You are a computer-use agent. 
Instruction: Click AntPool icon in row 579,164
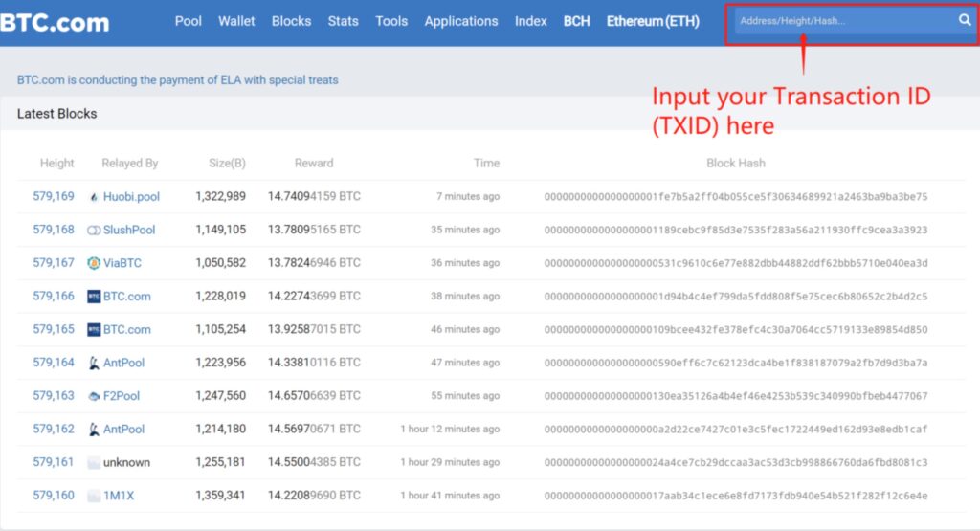(94, 363)
